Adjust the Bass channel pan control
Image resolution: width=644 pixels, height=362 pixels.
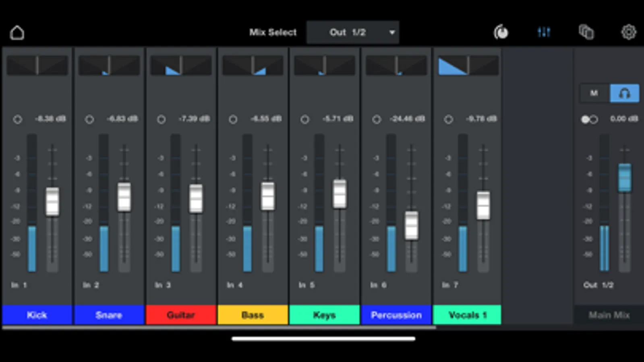point(253,65)
